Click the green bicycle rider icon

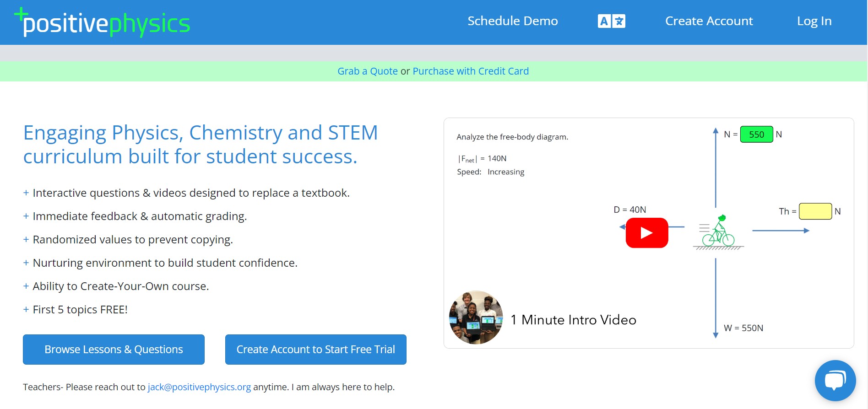tap(718, 232)
